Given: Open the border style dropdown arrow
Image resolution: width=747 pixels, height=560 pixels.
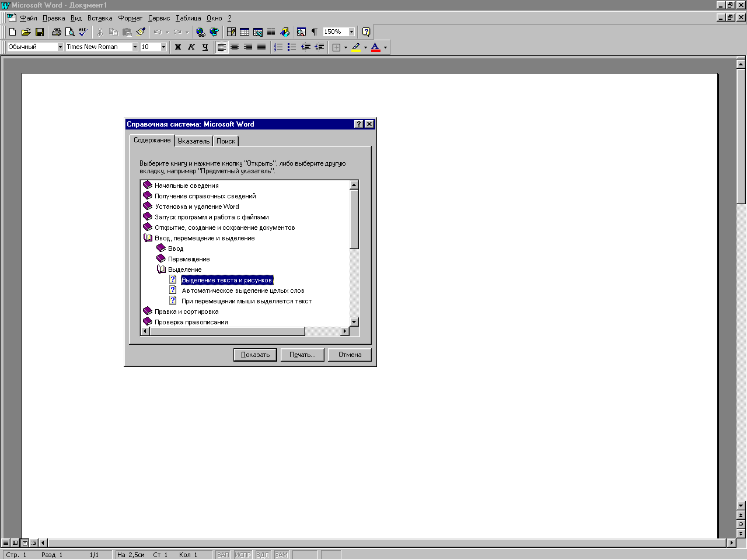Looking at the screenshot, I should [345, 47].
